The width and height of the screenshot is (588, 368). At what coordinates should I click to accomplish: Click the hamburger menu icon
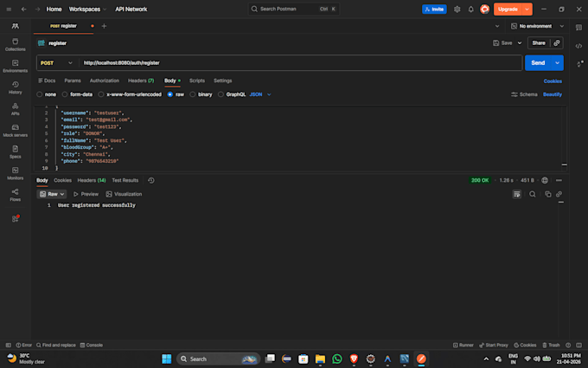coord(9,9)
